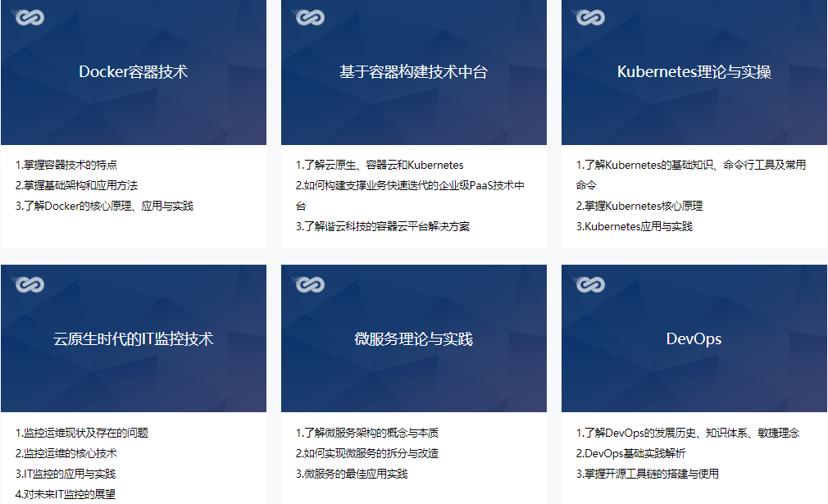Click the infinity logo on DevOps card
This screenshot has width=828, height=504.
[x=590, y=284]
